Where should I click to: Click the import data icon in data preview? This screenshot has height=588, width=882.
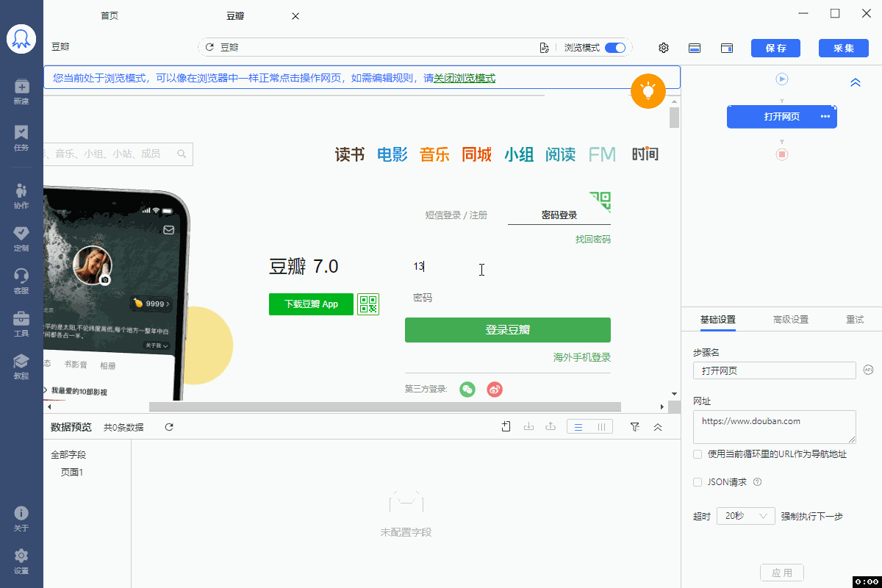528,426
